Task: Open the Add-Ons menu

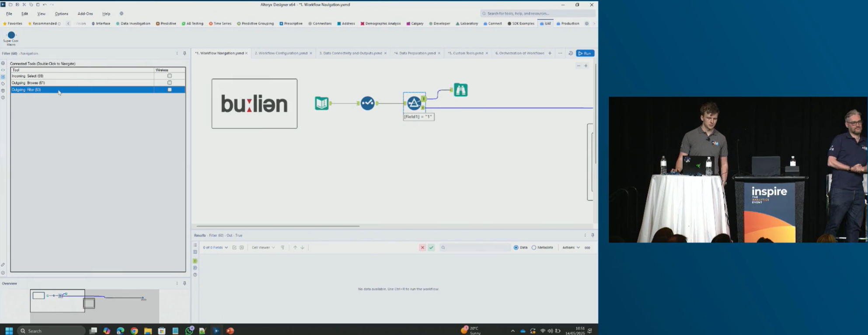Action: coord(85,14)
